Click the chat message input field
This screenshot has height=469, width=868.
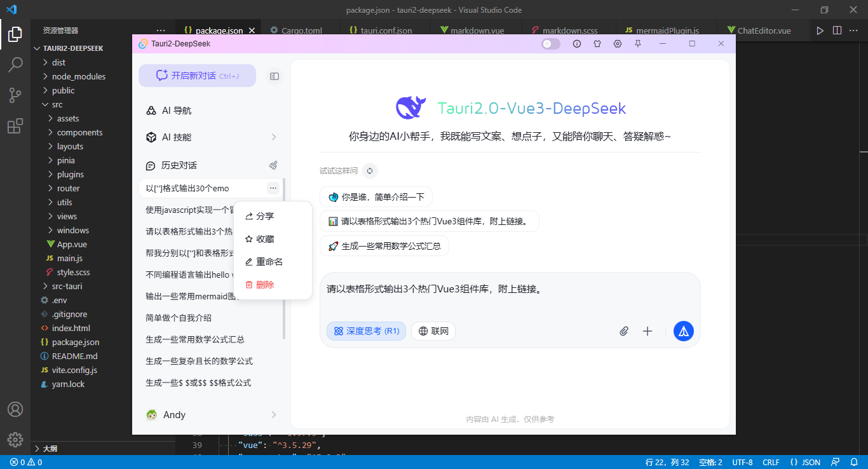(x=510, y=296)
